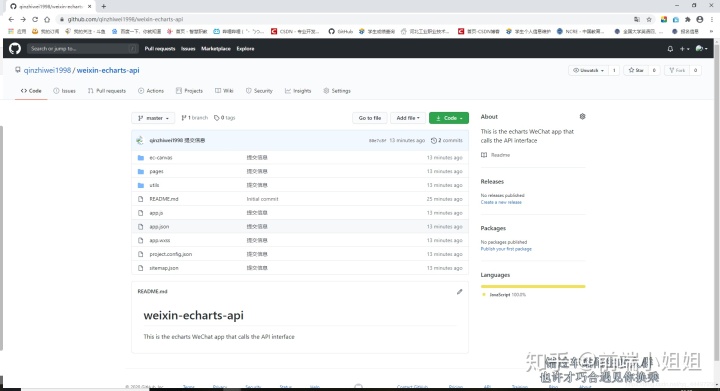Image resolution: width=720 pixels, height=391 pixels.
Task: Click Create a new release link
Action: click(x=501, y=202)
